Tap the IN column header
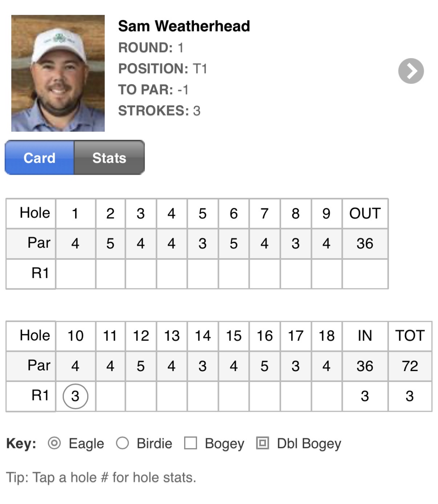Image resolution: width=438 pixels, height=504 pixels. tap(365, 336)
